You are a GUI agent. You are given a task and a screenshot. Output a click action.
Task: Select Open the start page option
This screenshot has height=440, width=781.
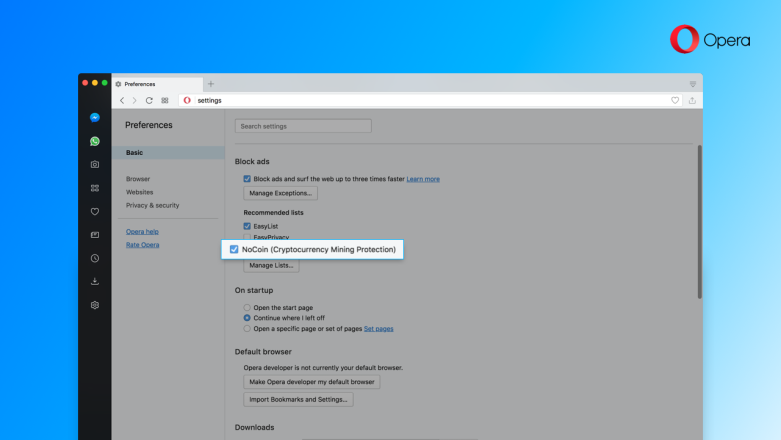pos(247,307)
